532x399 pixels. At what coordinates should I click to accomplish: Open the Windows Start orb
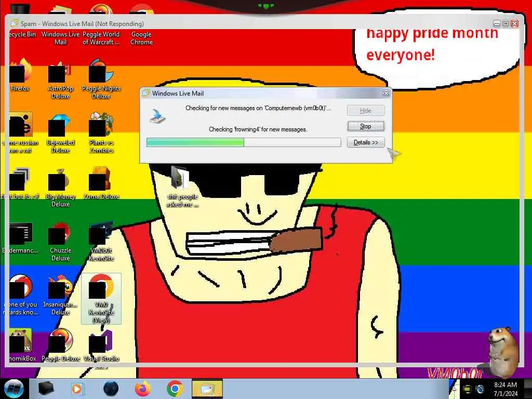[14, 389]
